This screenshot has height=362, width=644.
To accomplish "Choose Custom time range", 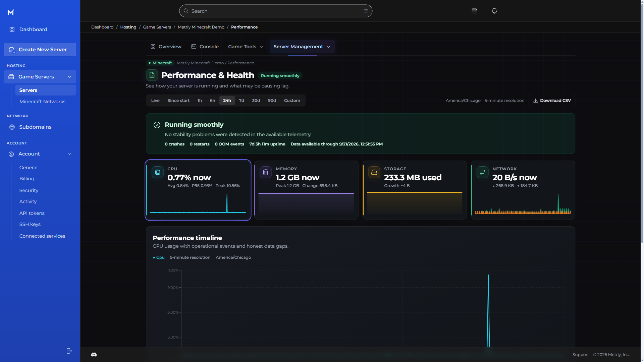I will point(292,101).
